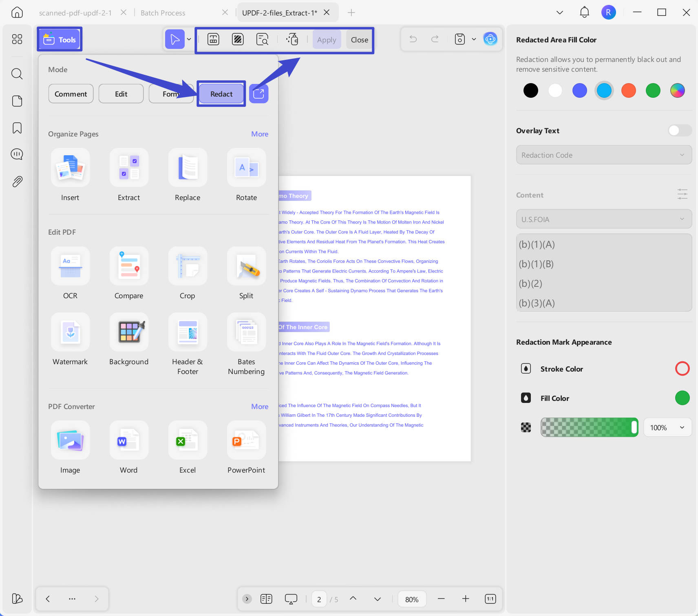This screenshot has height=616, width=698.
Task: Open thumbnails grid in left sidebar
Action: tap(17, 39)
